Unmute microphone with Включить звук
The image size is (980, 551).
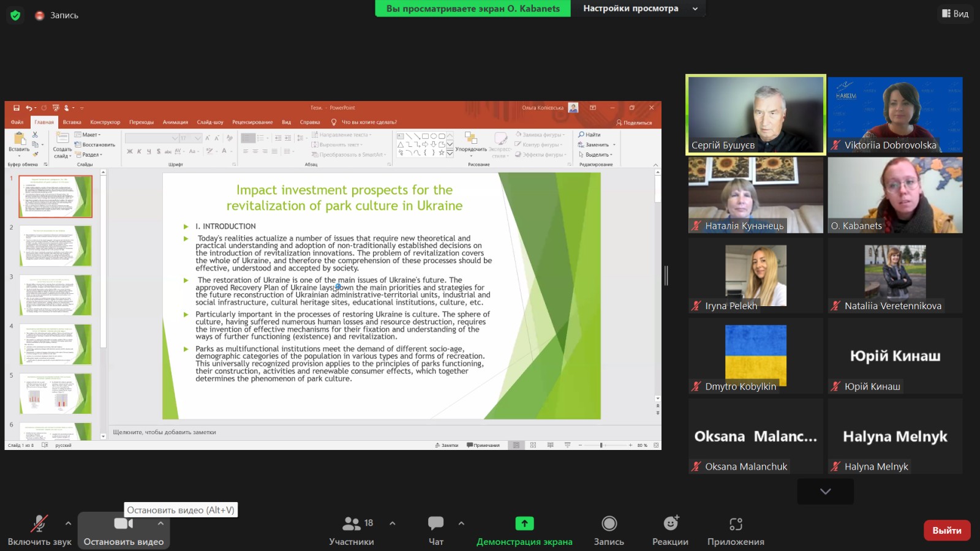pos(39,530)
